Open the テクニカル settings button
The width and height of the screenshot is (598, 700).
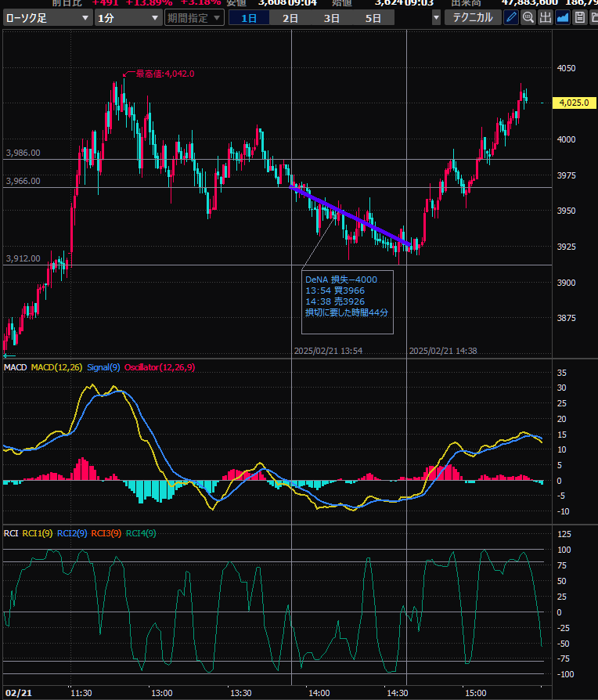tap(474, 17)
